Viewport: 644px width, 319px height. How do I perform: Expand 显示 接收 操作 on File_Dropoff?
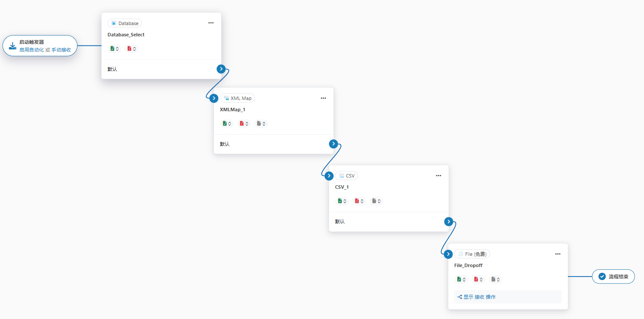point(476,297)
